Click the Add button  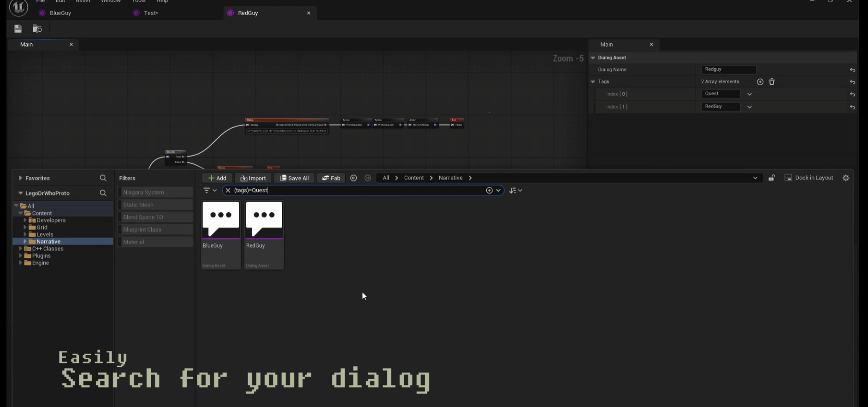(217, 178)
